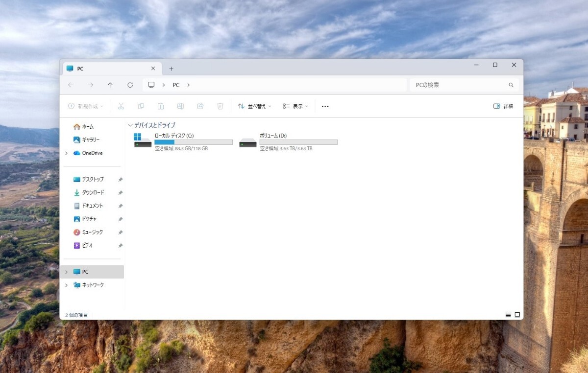
Task: Expand the OneDrive tree node
Action: tap(66, 153)
